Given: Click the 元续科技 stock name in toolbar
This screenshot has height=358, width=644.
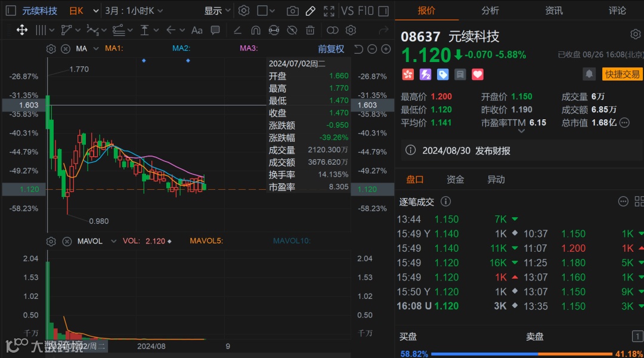Looking at the screenshot, I should pos(39,11).
